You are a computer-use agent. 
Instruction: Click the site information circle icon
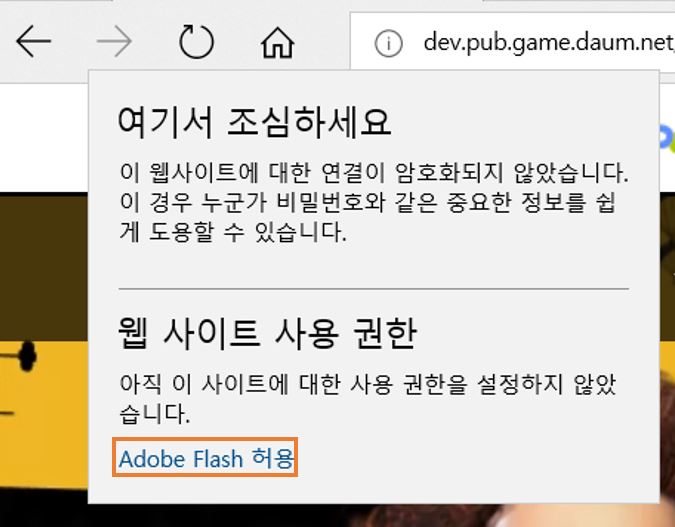tap(389, 43)
